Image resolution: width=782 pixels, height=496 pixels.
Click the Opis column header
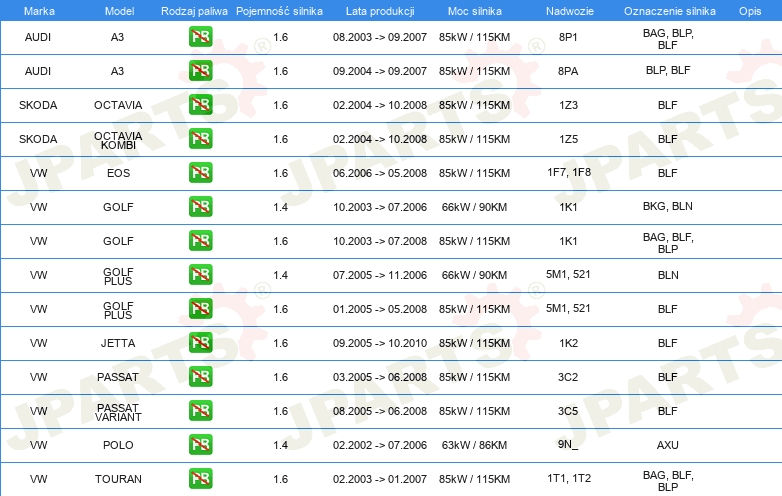[750, 11]
